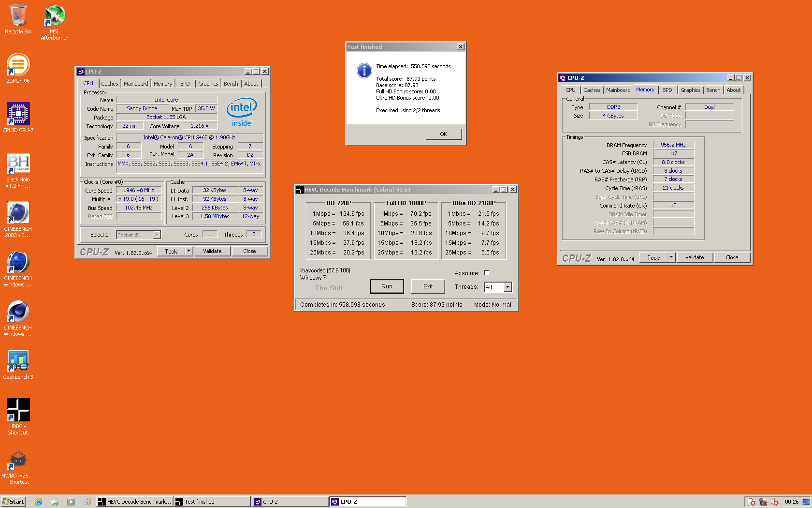Expand Tools dropdown arrow in left CPU-Z
The image size is (812, 508).
(x=189, y=251)
